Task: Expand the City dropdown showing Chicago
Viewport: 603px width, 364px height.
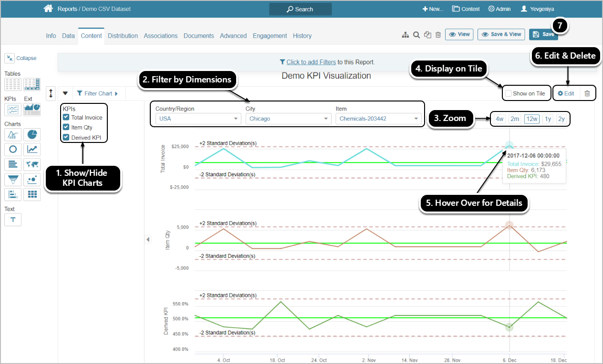Action: coord(288,119)
